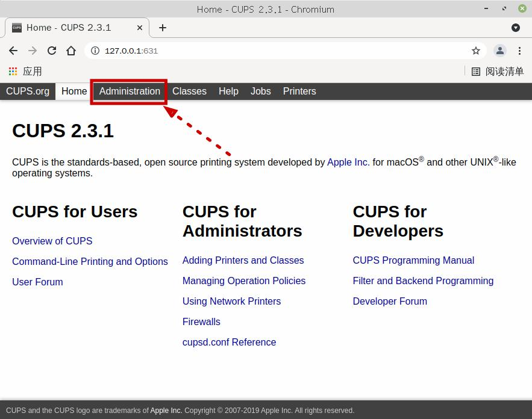Open CUPS.org in the navigation bar
The width and height of the screenshot is (532, 419).
28,91
